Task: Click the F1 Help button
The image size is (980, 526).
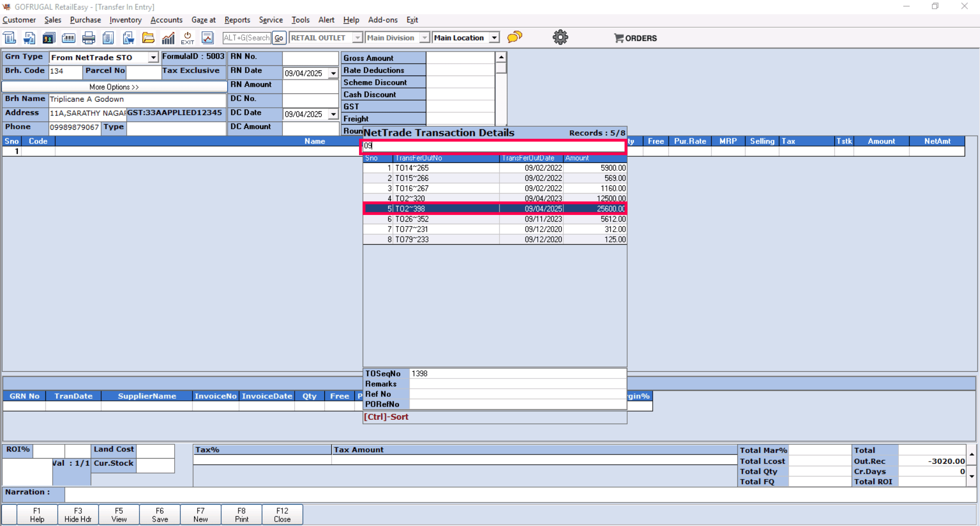Action: [x=37, y=515]
